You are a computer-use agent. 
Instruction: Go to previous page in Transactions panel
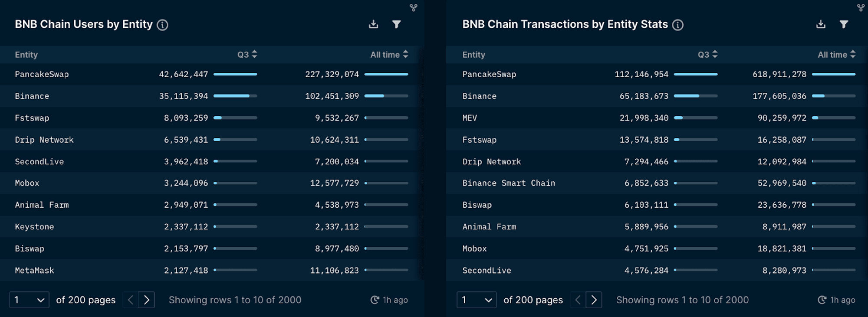click(x=578, y=300)
